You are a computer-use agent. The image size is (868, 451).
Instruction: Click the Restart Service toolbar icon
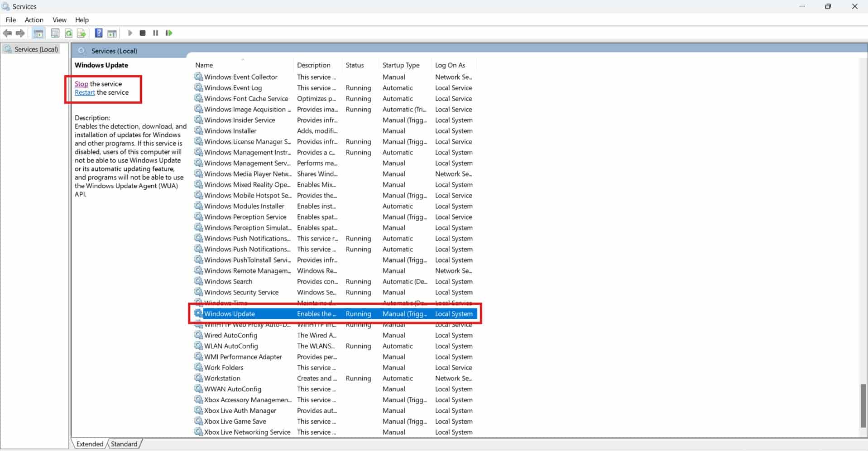coord(169,33)
